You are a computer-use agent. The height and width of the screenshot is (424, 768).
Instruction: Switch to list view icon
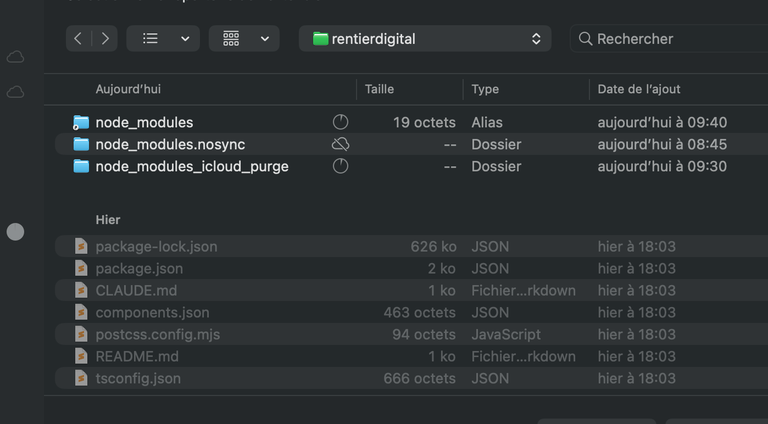[150, 39]
